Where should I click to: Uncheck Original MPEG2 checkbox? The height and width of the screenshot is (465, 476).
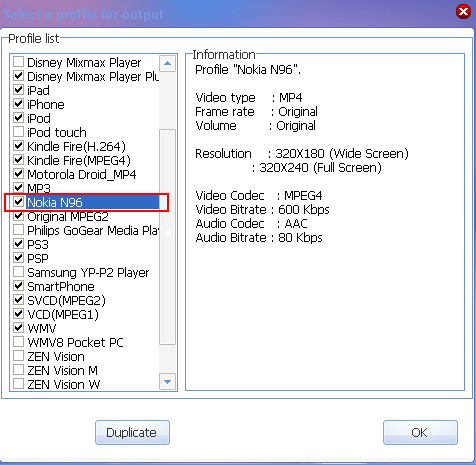tap(18, 216)
